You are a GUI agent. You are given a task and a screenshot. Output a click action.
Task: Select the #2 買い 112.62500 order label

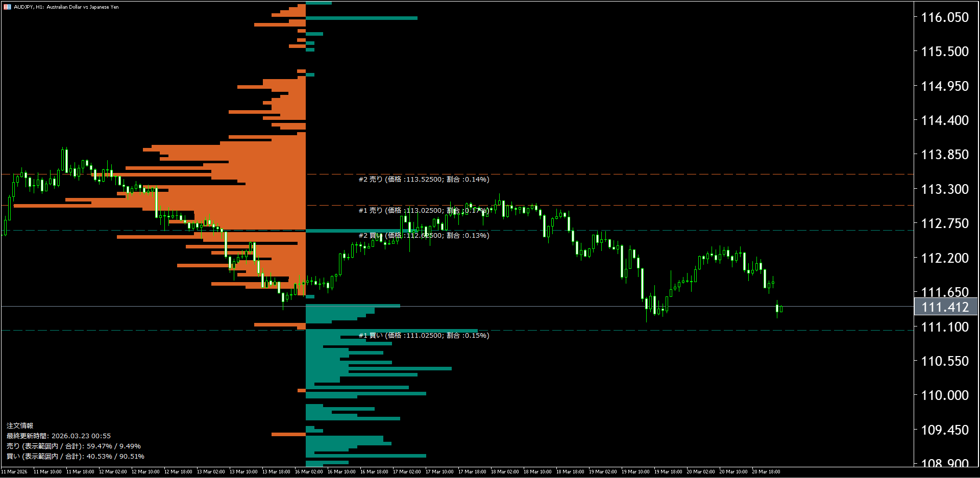(424, 236)
